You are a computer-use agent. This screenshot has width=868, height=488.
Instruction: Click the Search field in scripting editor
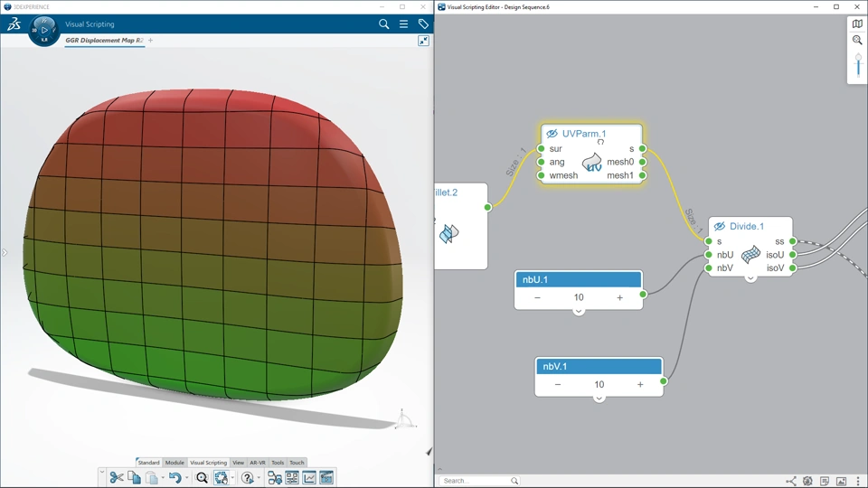[x=479, y=481]
